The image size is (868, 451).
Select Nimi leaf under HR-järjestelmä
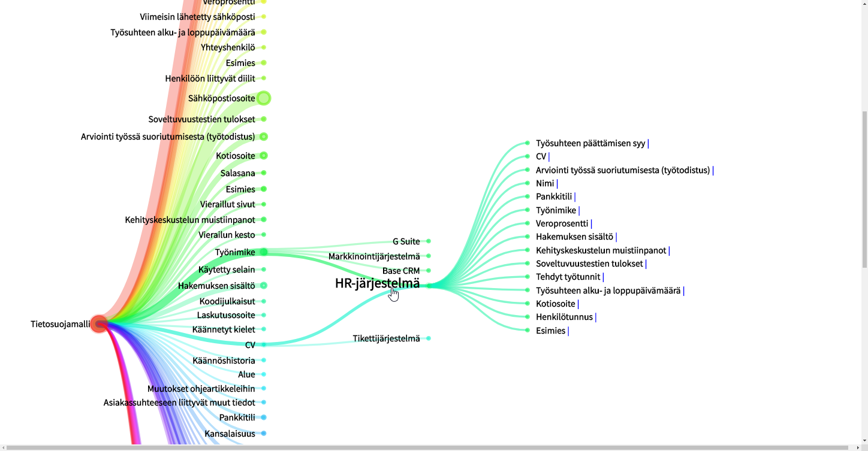(x=545, y=183)
